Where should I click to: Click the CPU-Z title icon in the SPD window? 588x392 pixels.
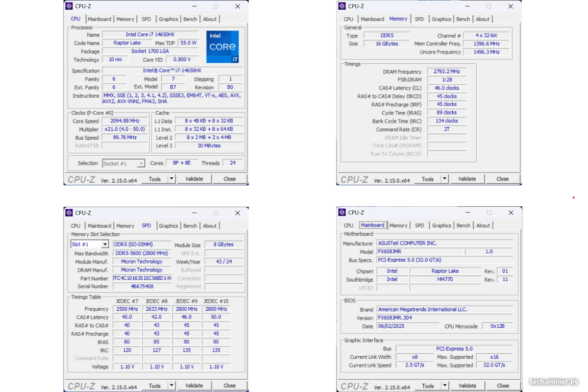point(69,213)
